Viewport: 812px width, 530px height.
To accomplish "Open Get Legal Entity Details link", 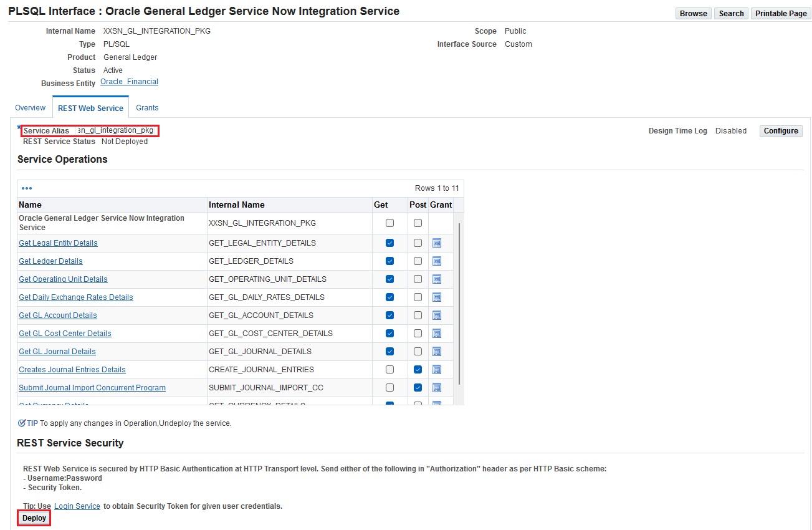I will coord(58,243).
